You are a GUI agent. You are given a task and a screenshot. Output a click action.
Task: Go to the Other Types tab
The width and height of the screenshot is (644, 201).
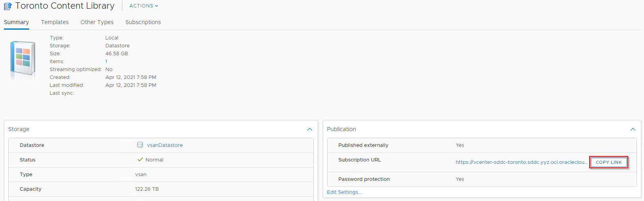[97, 22]
